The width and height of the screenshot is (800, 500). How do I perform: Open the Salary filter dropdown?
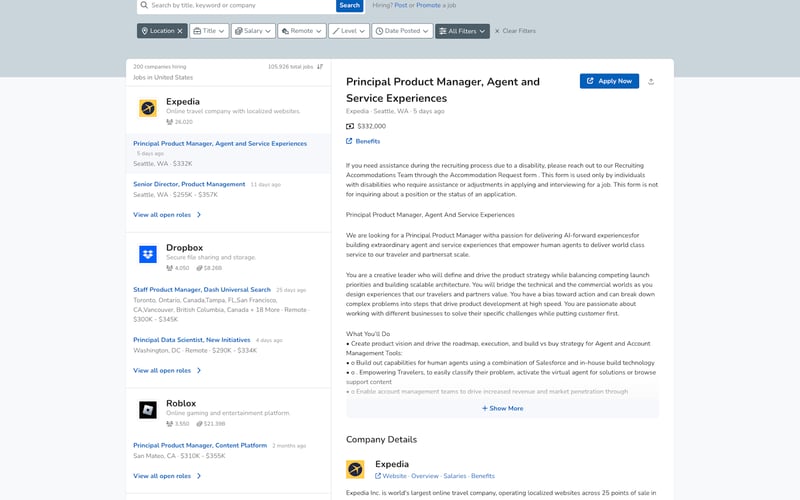(253, 31)
